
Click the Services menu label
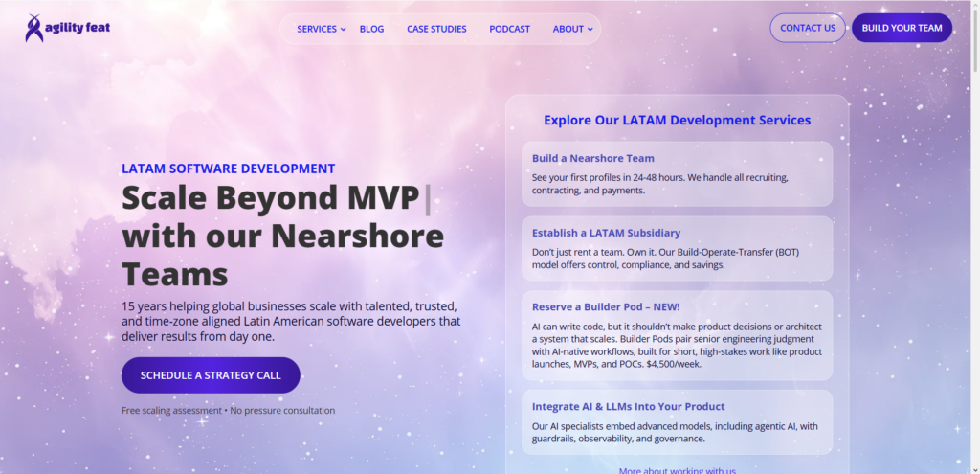click(x=317, y=29)
